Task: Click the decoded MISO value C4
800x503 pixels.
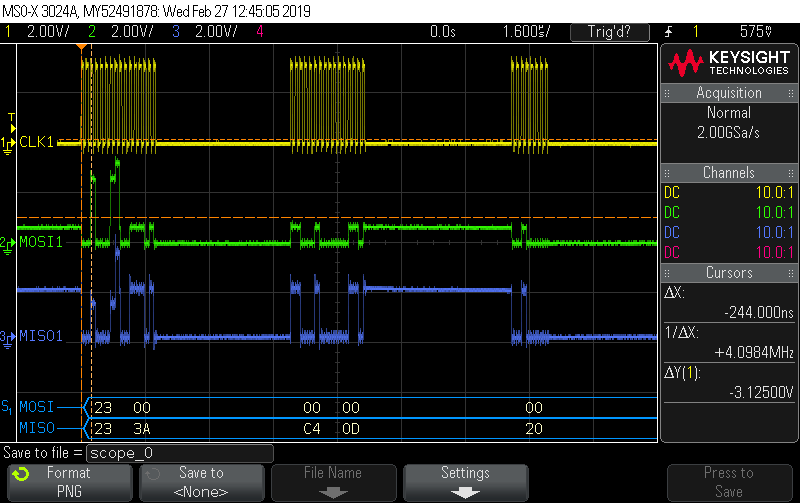Action: [312, 429]
